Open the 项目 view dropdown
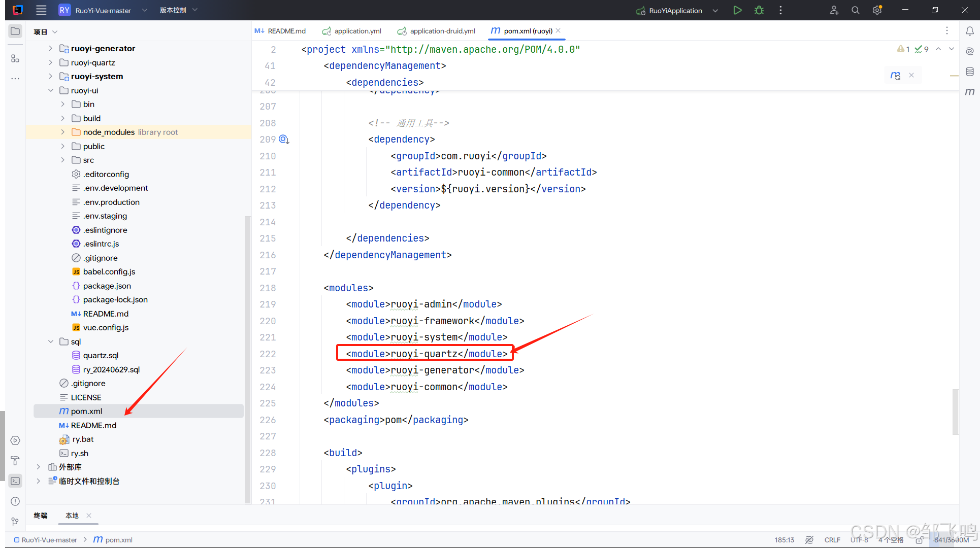Viewport: 980px width, 548px height. coord(45,31)
